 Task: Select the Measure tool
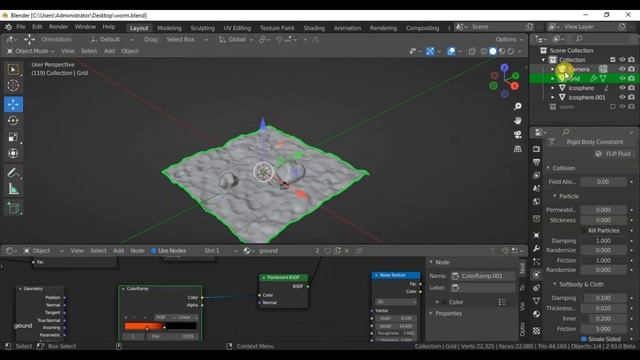click(x=13, y=189)
